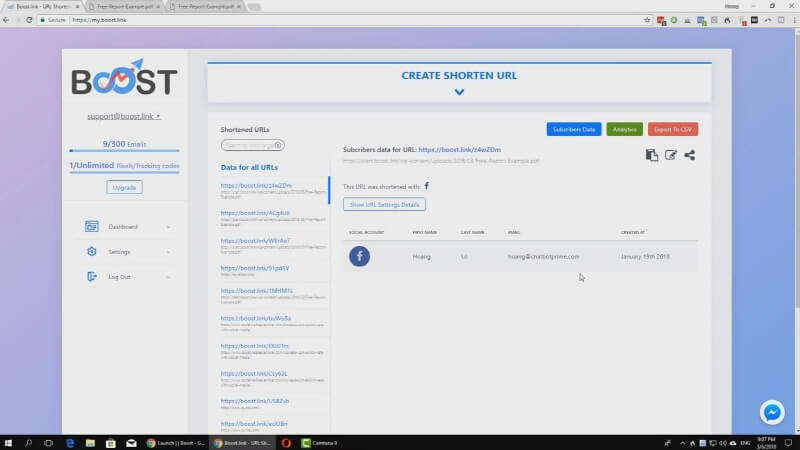Open the action center notifications icon

click(x=788, y=443)
